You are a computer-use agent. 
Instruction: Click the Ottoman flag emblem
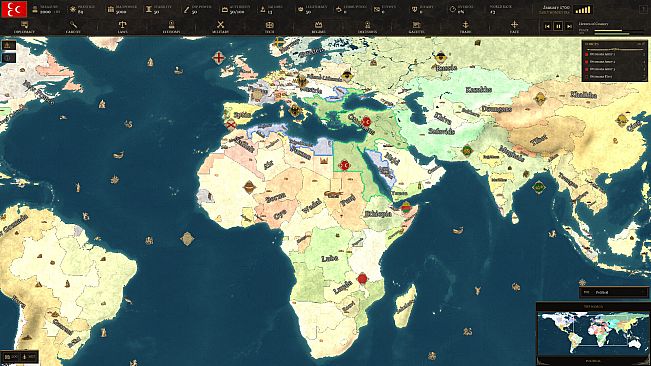click(x=14, y=9)
